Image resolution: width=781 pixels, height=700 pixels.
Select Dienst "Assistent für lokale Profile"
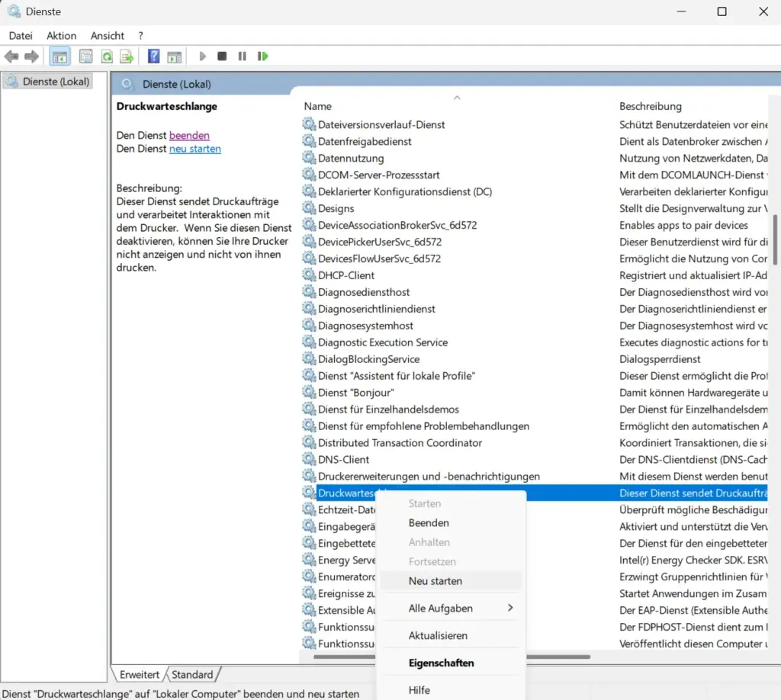coord(397,375)
